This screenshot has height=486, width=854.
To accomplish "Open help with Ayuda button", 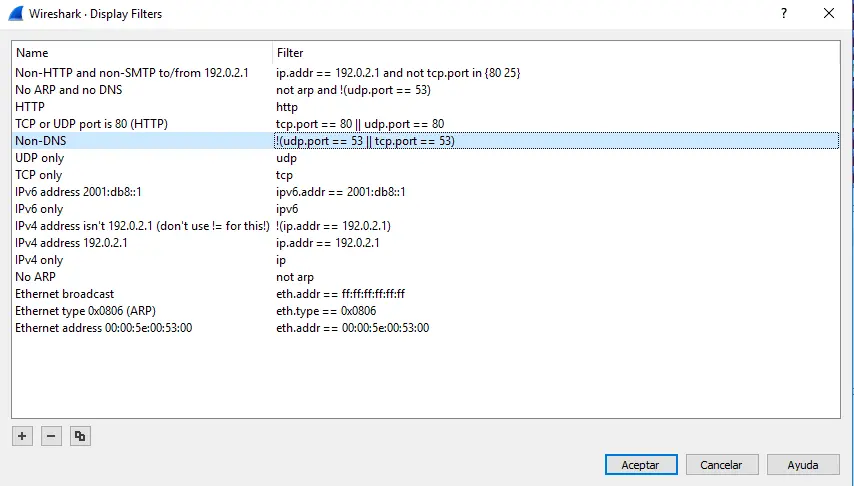I will 803,465.
